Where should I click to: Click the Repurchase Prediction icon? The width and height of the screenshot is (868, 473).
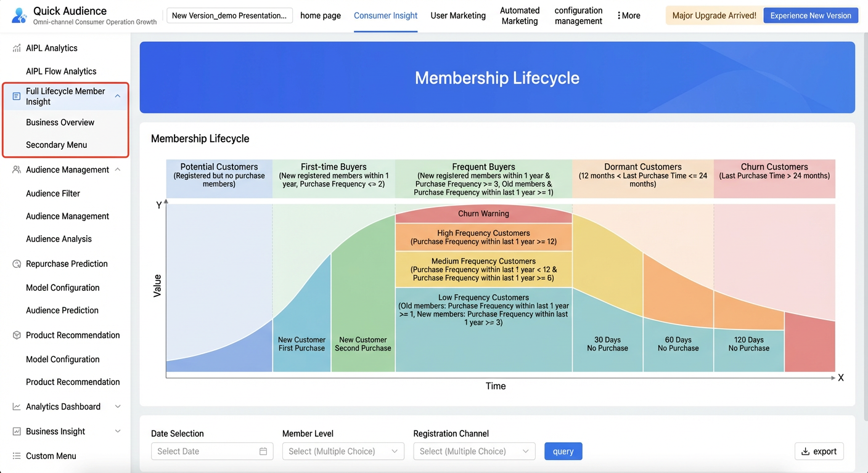tap(17, 264)
